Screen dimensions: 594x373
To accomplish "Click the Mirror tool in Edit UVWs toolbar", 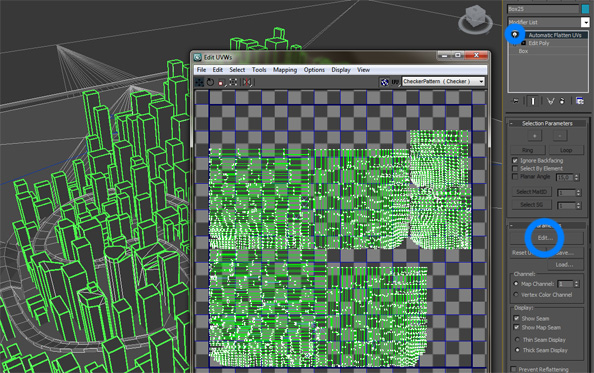I will click(x=247, y=82).
